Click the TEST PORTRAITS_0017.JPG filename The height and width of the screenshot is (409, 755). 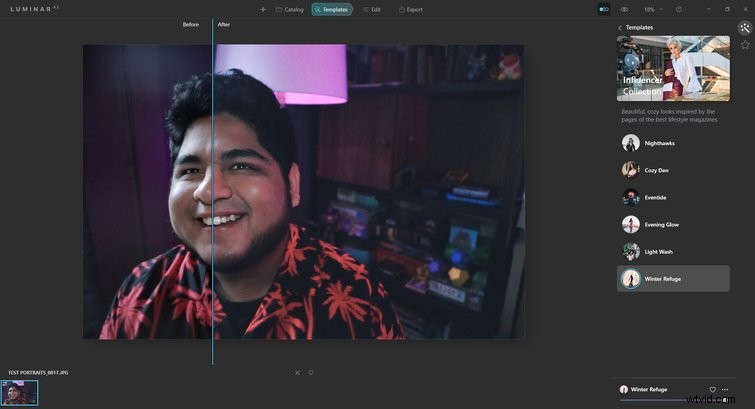click(38, 372)
